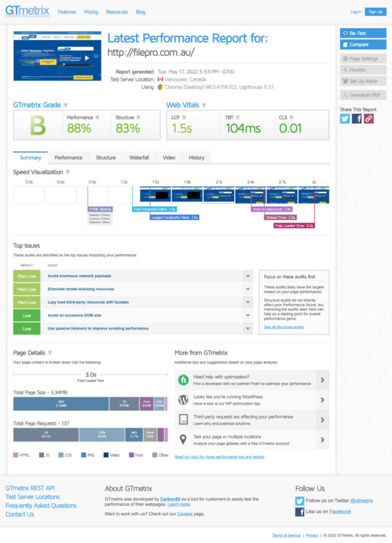Image resolution: width=392 pixels, height=543 pixels.
Task: Open Resources in top navigation
Action: 117,12
